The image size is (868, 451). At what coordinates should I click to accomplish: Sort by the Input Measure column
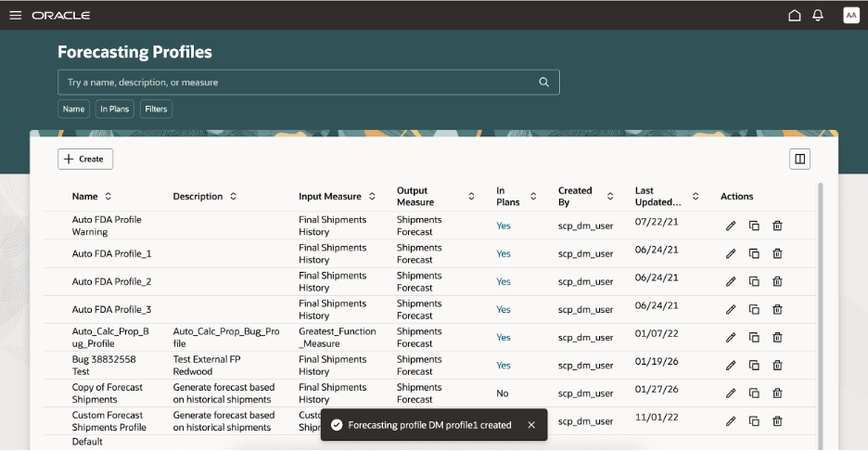372,197
